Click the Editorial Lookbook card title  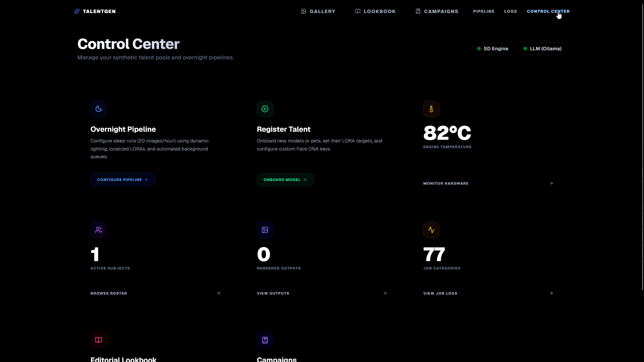pyautogui.click(x=123, y=359)
